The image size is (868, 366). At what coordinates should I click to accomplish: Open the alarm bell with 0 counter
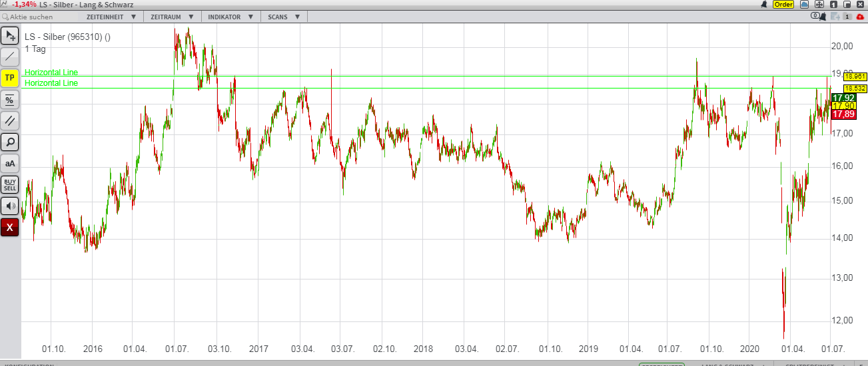tap(819, 16)
